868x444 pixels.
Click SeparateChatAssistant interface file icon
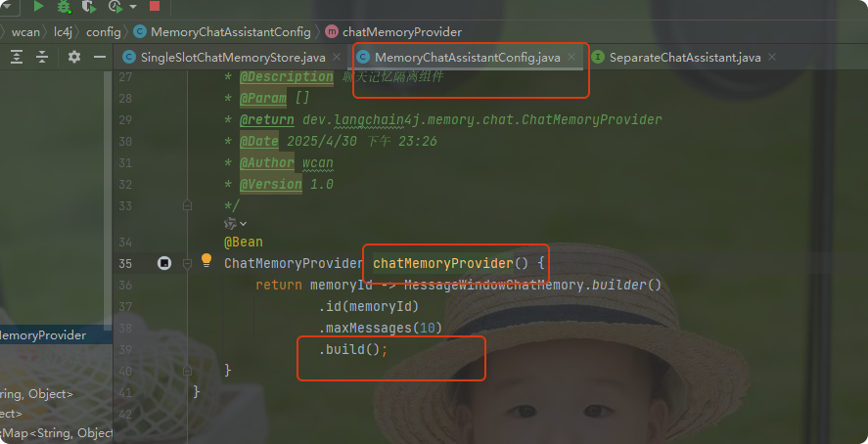(598, 57)
